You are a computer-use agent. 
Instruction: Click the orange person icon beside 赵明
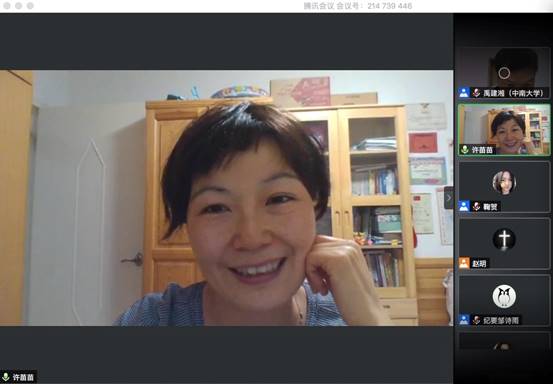(x=464, y=263)
